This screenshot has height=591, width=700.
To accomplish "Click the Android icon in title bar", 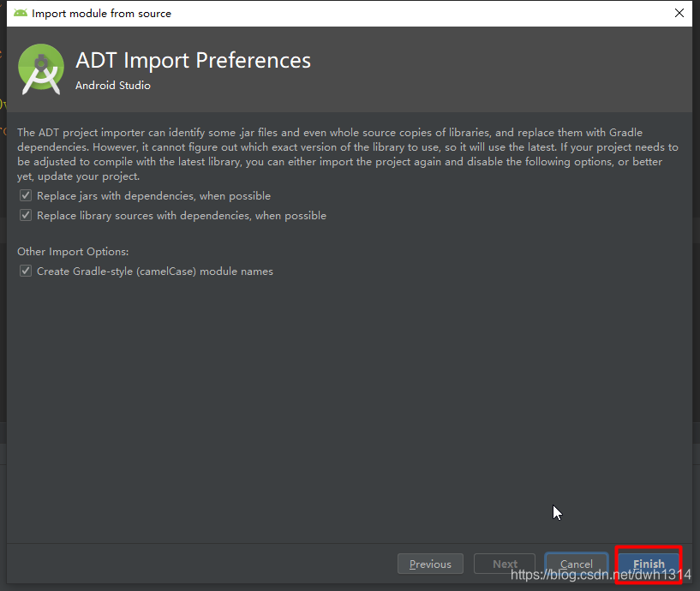I will tap(20, 13).
